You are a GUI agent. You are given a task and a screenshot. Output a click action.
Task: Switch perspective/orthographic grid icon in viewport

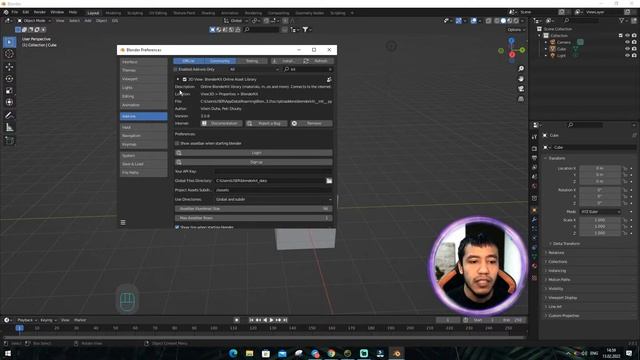(x=521, y=99)
